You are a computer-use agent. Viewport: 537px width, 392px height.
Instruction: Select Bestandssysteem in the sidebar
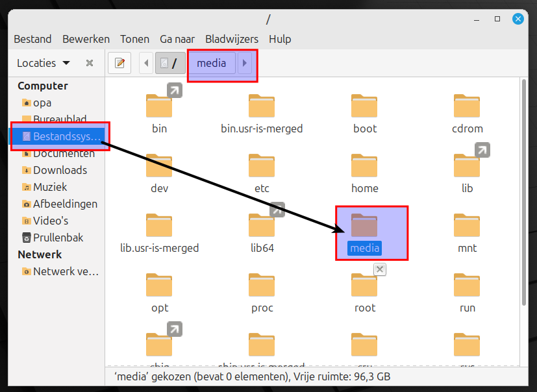(56, 136)
